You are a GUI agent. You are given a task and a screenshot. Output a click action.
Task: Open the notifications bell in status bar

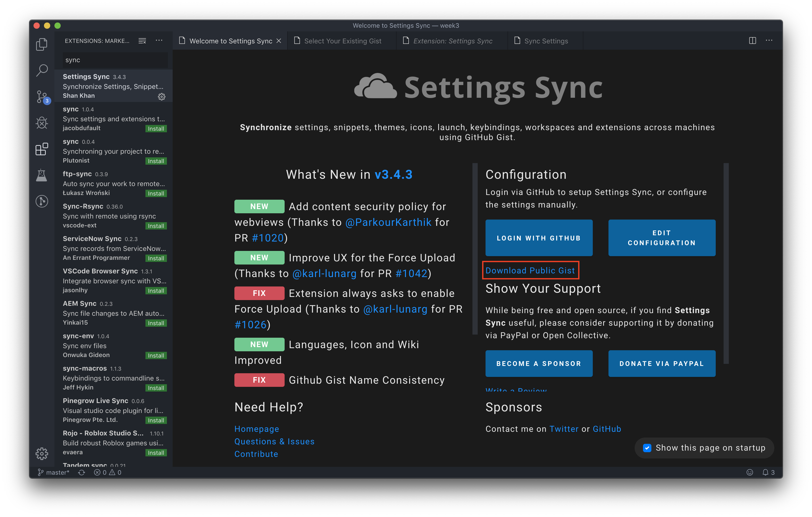pos(765,472)
